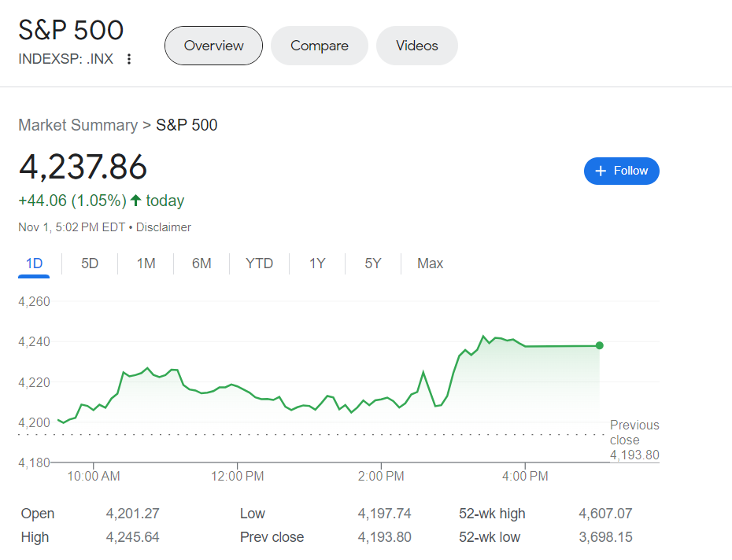Click the 52-wk low value 3,698.15
This screenshot has width=732, height=560.
click(x=605, y=537)
